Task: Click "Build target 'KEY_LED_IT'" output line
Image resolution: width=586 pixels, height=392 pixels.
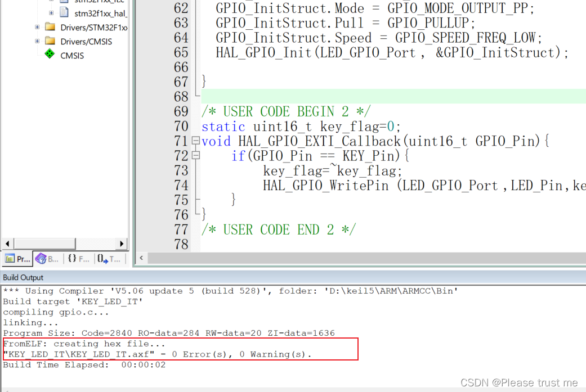Action: [73, 301]
